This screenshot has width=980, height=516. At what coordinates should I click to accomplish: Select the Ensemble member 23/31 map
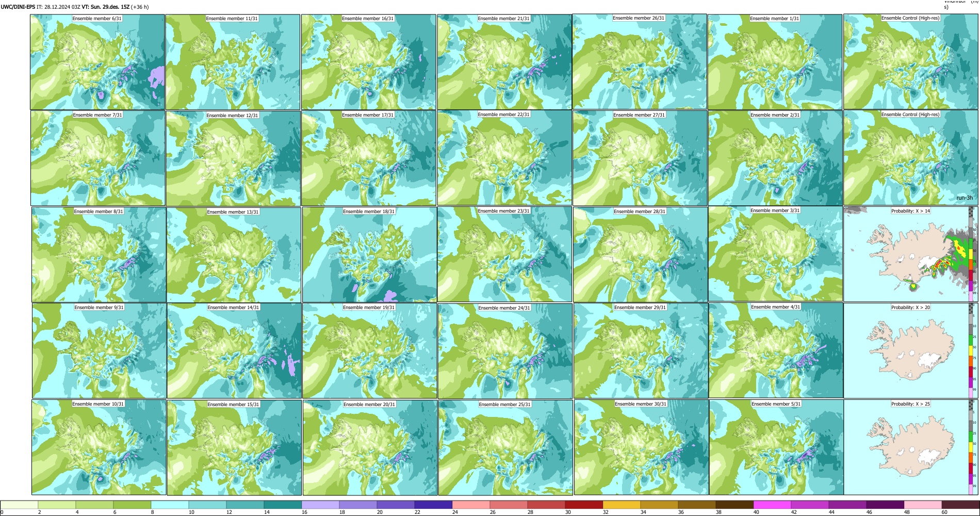(504, 254)
